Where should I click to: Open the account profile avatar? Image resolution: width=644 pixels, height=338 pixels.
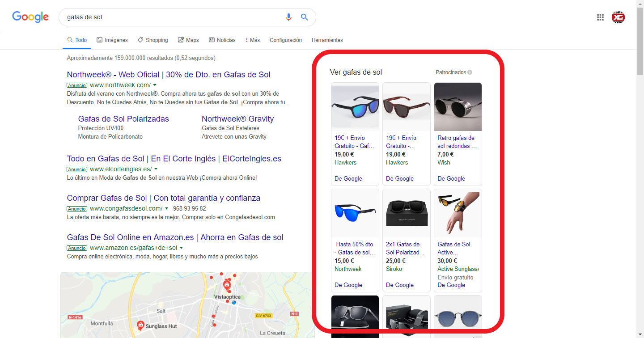tap(619, 17)
